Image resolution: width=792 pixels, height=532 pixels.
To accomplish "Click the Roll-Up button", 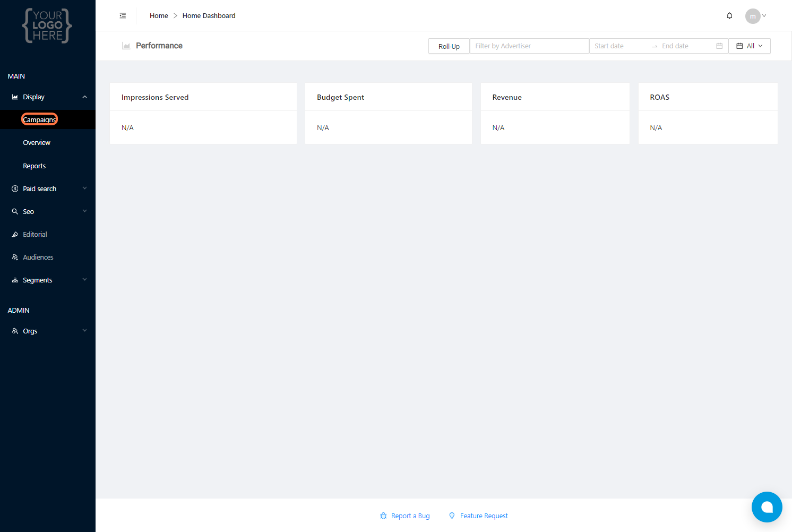I will (x=449, y=46).
